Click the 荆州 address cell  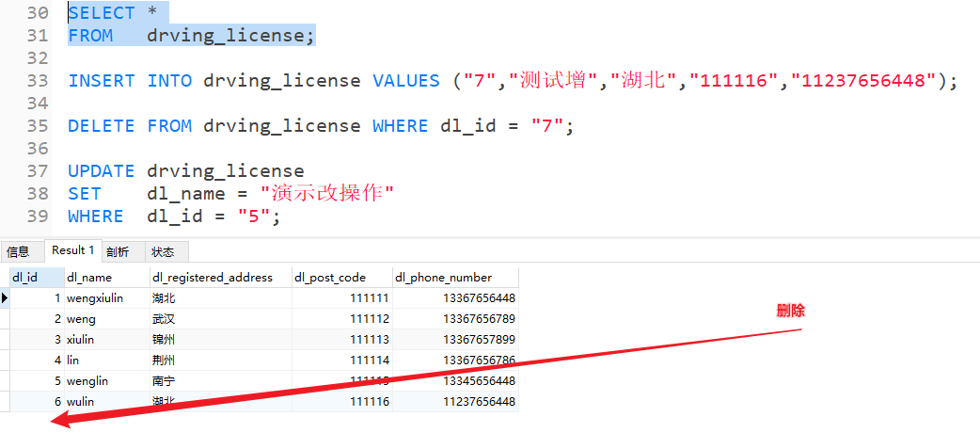pos(221,361)
